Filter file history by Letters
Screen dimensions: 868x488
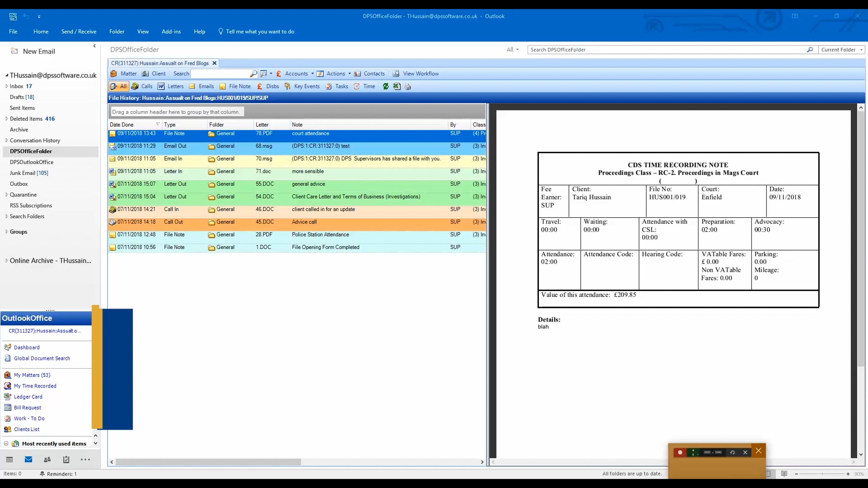click(x=171, y=86)
